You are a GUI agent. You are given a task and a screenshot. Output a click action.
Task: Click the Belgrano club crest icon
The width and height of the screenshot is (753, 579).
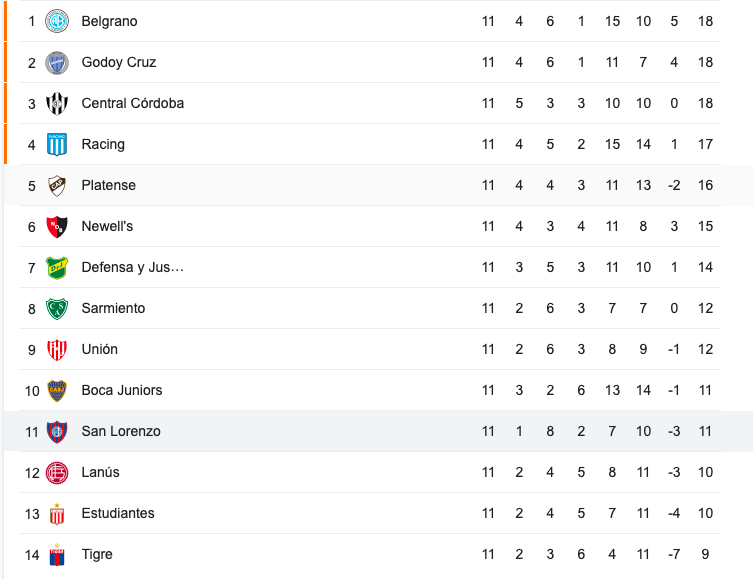coord(57,21)
